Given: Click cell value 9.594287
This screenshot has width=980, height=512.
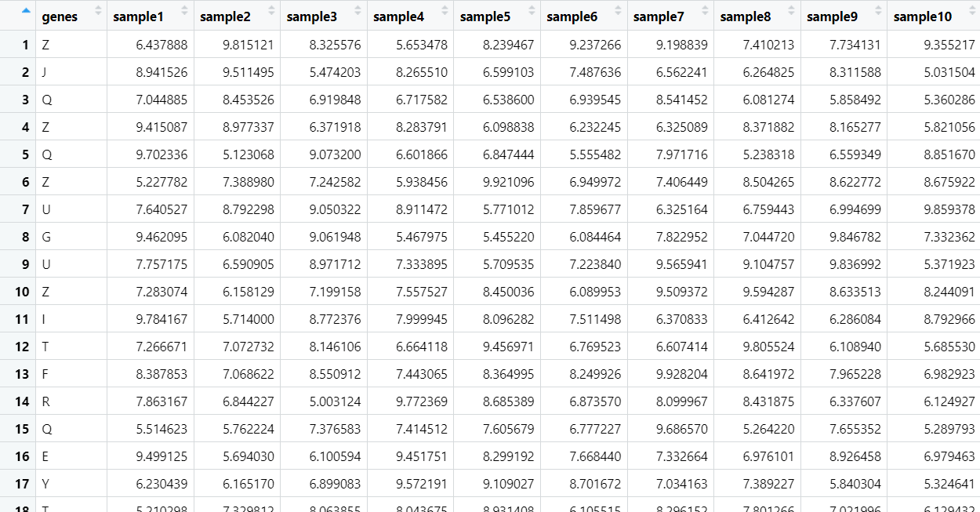Looking at the screenshot, I should click(x=768, y=292).
